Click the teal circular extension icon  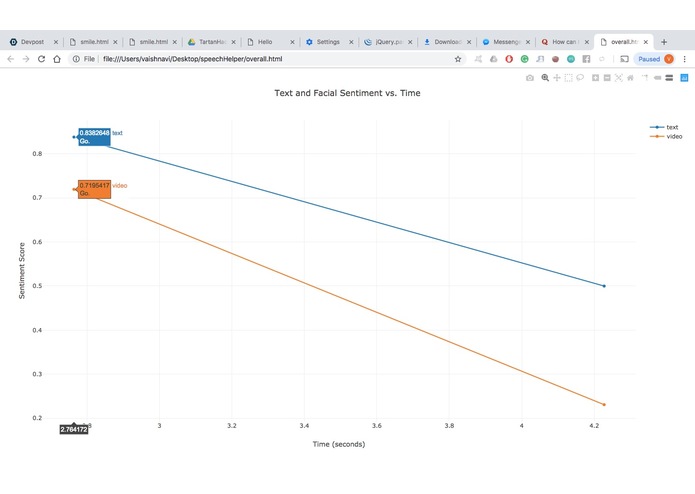pos(571,59)
